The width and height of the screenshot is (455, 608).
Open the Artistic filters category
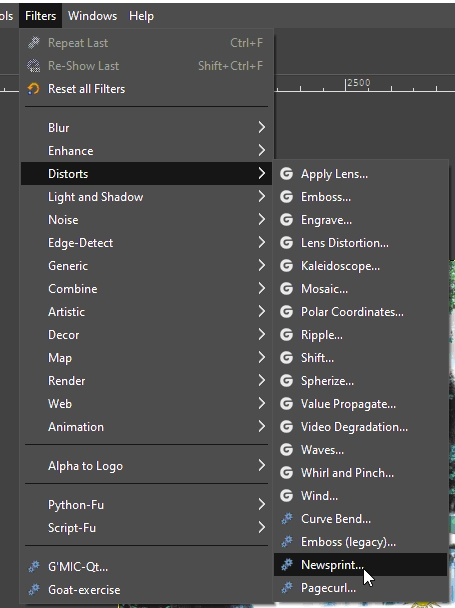click(147, 311)
